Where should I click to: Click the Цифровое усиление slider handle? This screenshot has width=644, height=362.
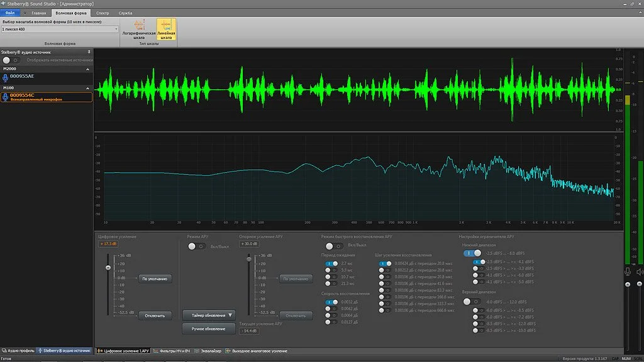tap(108, 268)
